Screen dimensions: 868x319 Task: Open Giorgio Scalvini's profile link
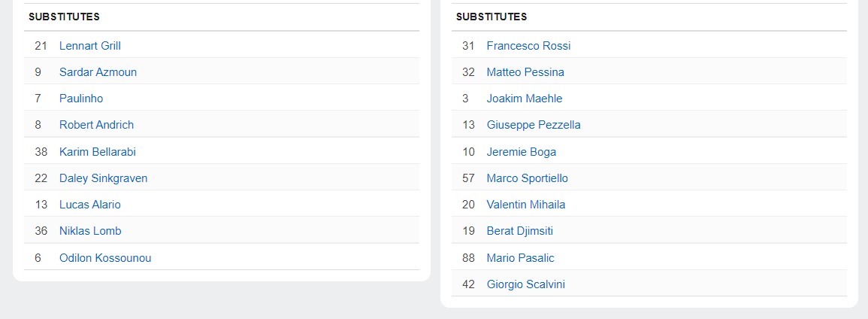click(526, 284)
